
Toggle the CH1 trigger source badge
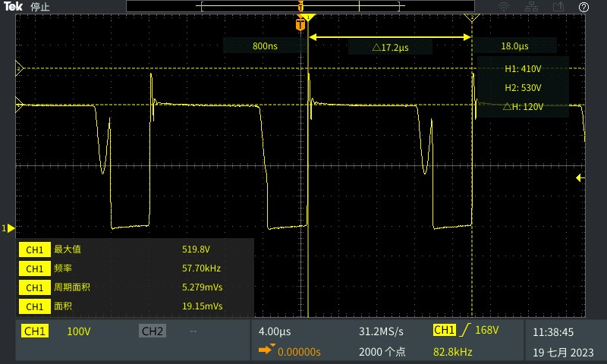point(443,330)
